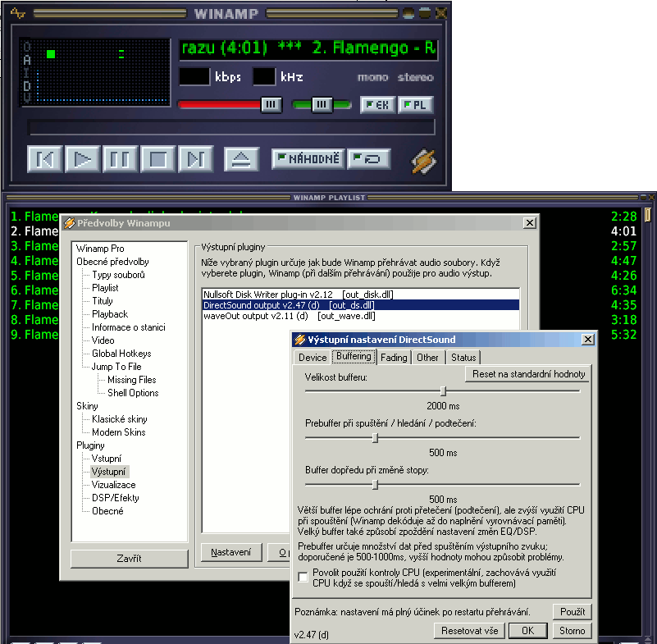Select Informace o stanici tree item
The width and height of the screenshot is (657, 644).
pos(129,327)
